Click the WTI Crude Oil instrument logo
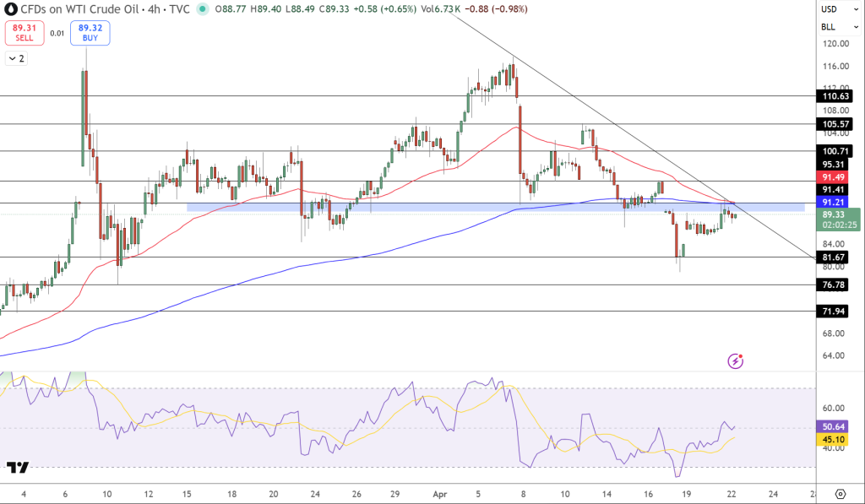 click(10, 9)
